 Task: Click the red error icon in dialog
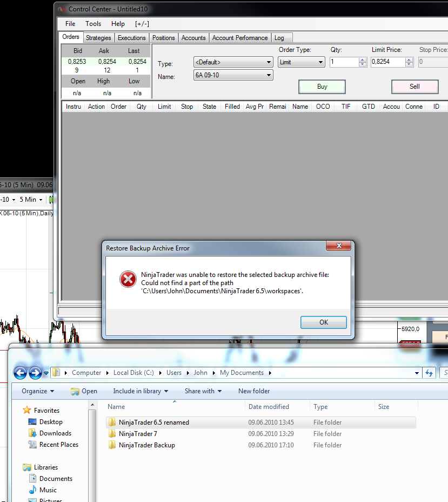click(x=128, y=279)
